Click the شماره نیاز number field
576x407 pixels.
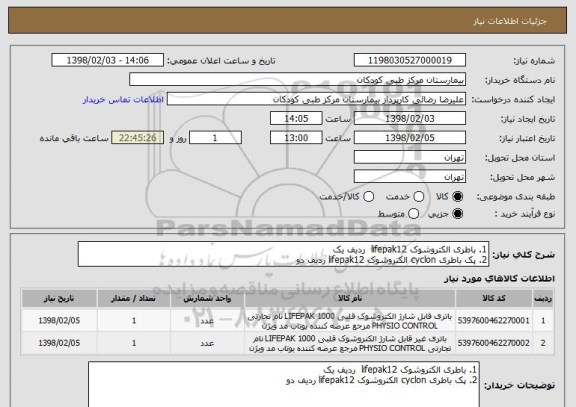coord(410,60)
